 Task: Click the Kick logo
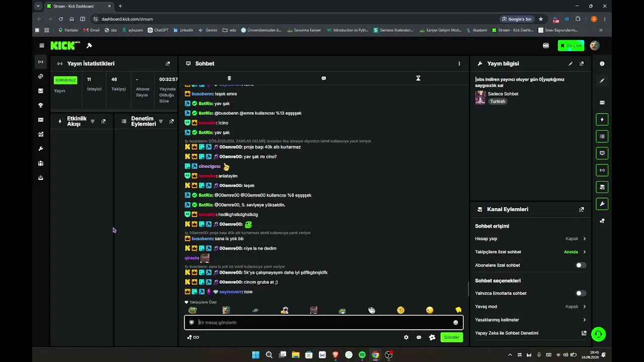pos(65,46)
